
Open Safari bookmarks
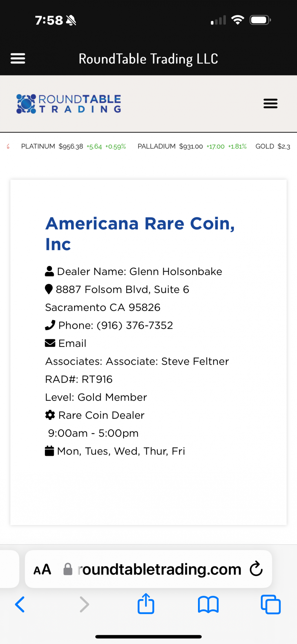208,604
